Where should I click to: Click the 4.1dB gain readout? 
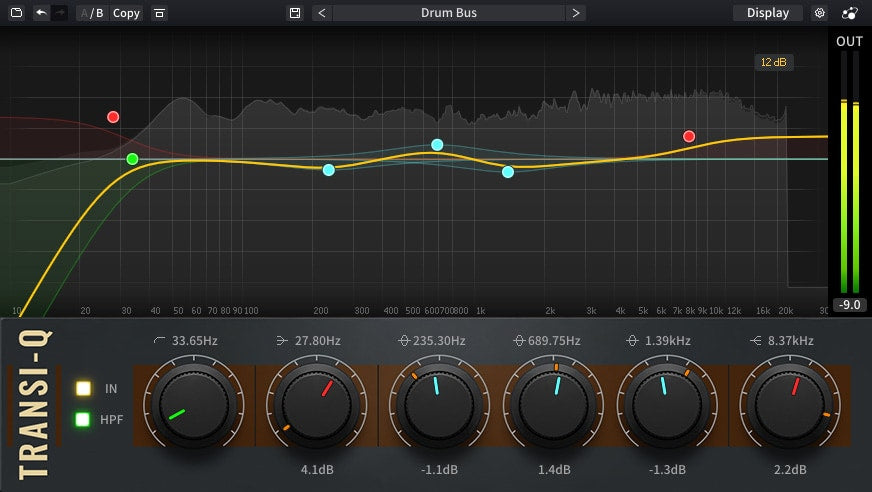[x=317, y=470]
